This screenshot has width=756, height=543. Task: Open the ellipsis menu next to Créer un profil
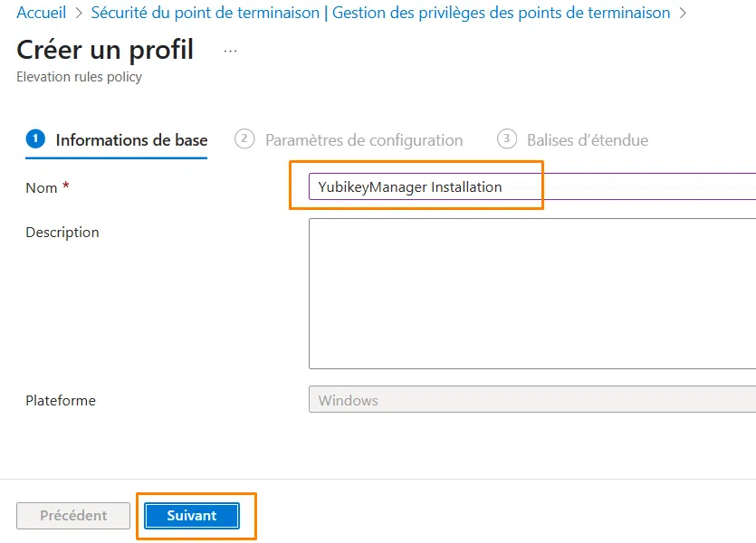pos(230,51)
